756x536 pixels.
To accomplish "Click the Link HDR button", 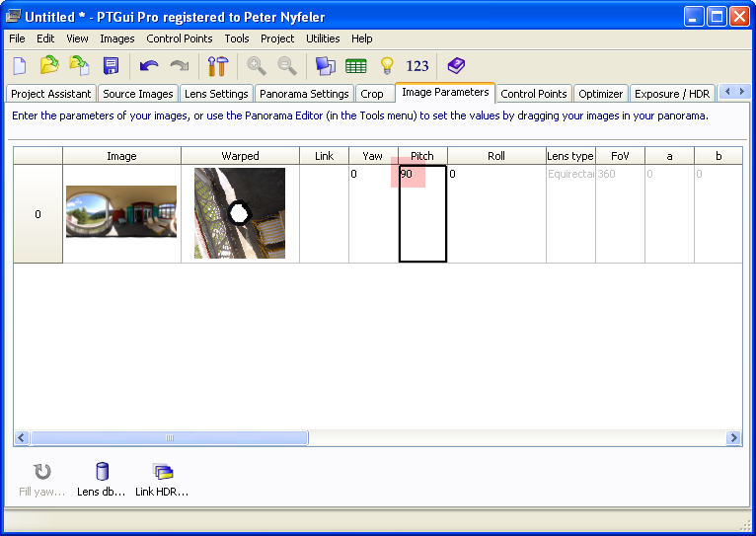I will [x=162, y=479].
